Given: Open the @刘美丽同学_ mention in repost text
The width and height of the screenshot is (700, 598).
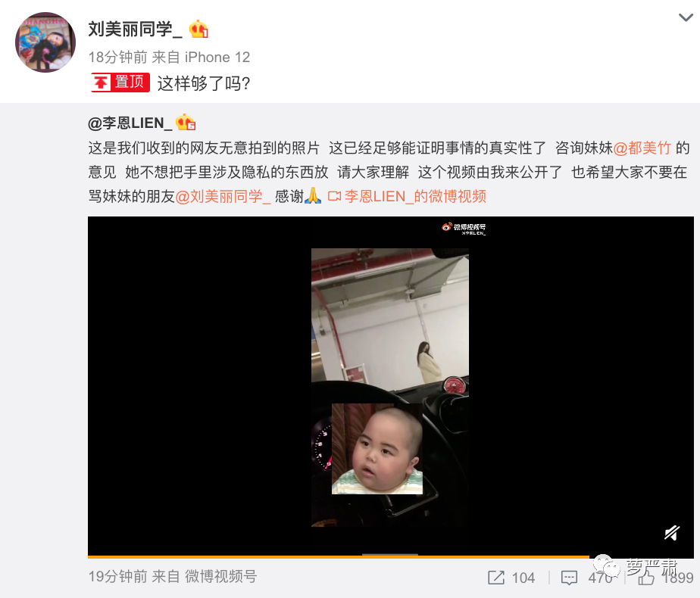Looking at the screenshot, I should point(223,196).
